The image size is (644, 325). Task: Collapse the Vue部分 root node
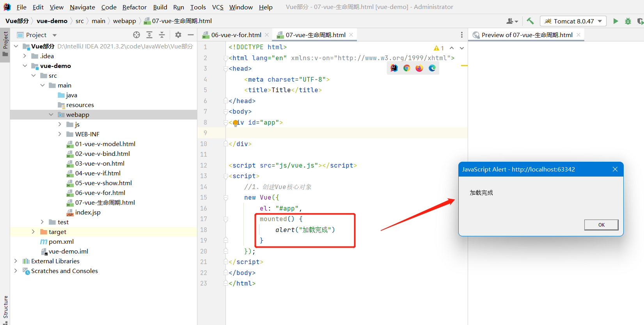[16, 46]
